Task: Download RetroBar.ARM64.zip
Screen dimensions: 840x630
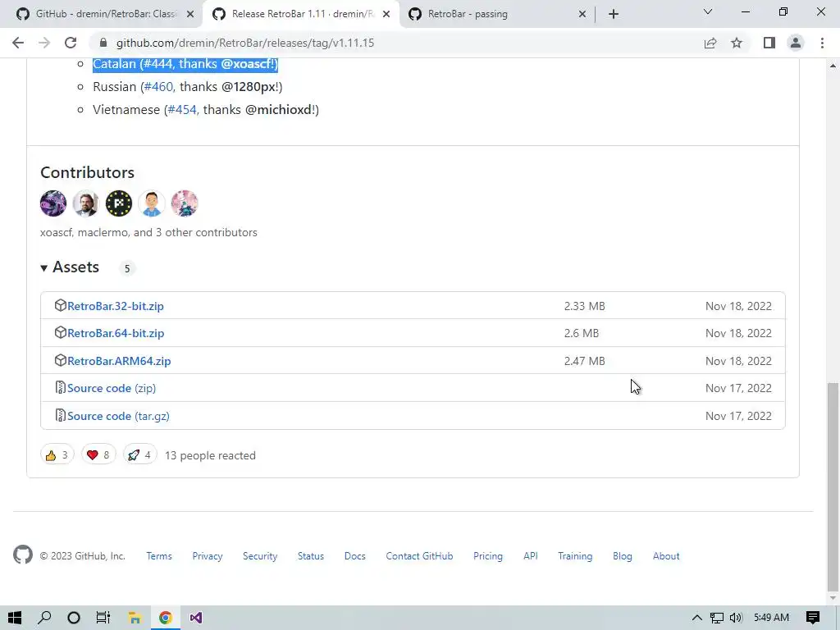Action: 119,361
